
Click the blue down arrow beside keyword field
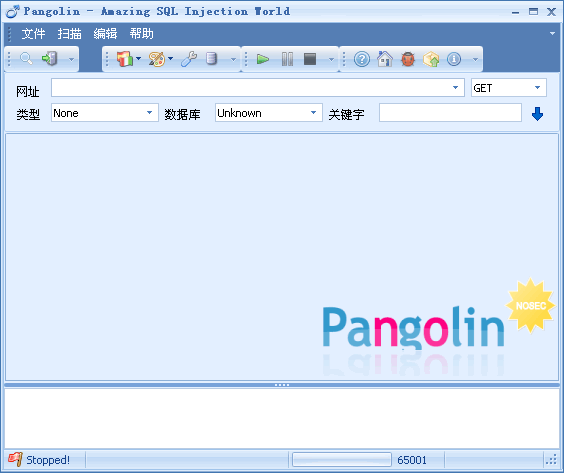coord(537,114)
